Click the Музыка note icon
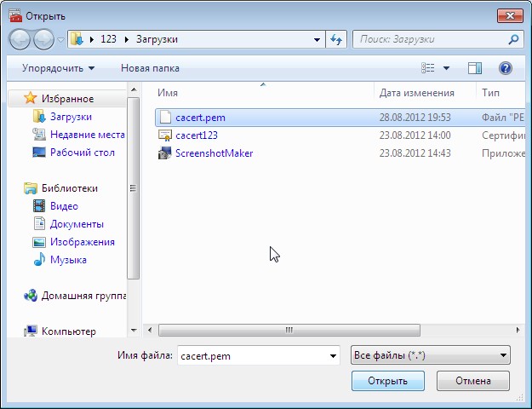This screenshot has width=532, height=409. pos(39,260)
